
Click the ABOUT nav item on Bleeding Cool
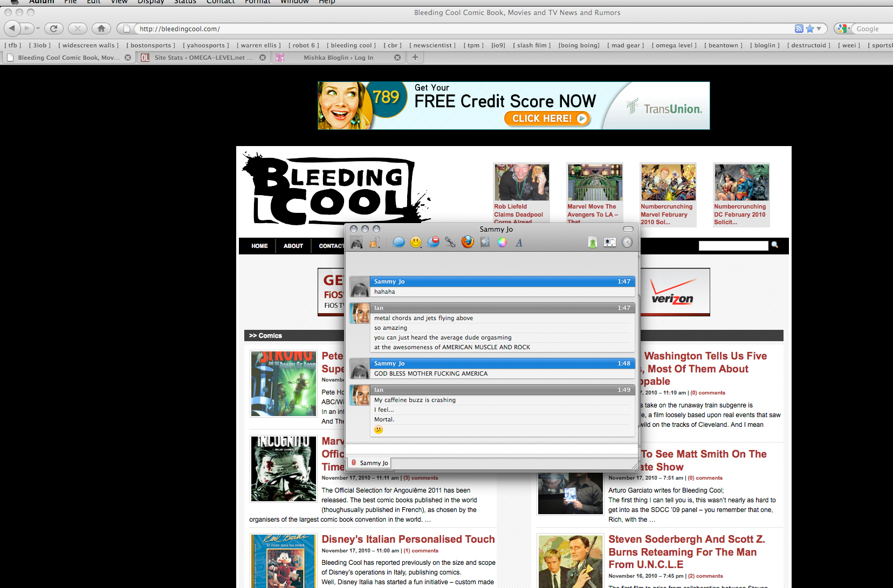click(x=293, y=246)
